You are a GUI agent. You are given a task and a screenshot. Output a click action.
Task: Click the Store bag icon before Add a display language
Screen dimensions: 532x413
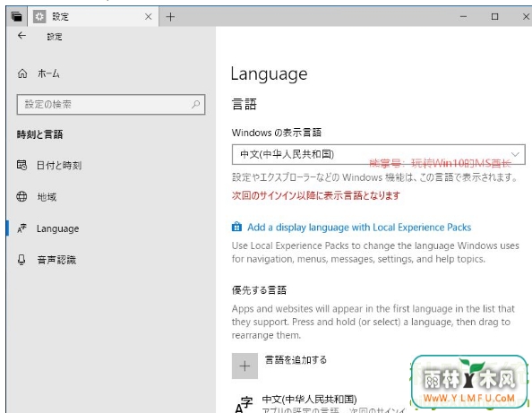236,227
